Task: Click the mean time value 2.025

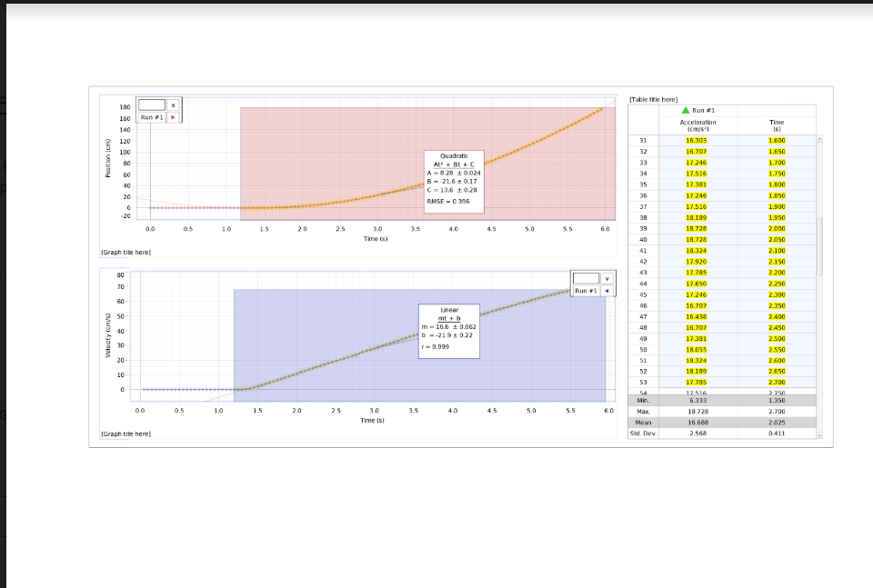Action: point(777,423)
